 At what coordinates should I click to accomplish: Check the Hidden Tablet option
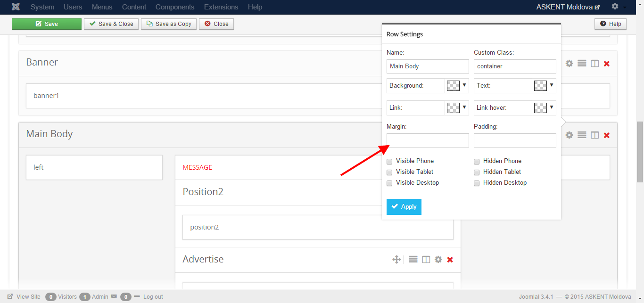click(x=477, y=172)
